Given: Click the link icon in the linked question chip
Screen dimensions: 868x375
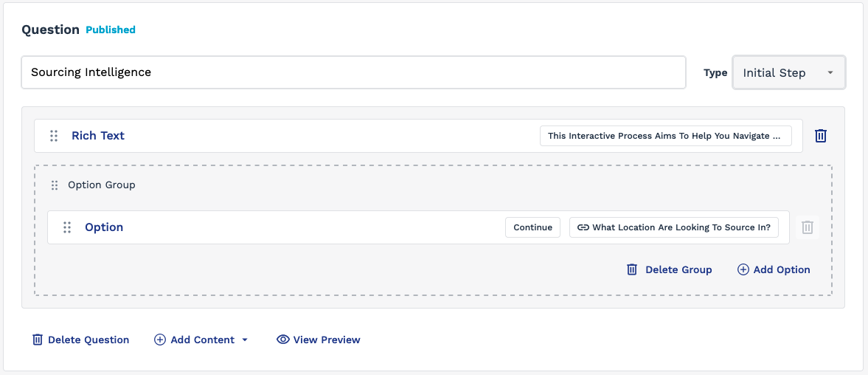Looking at the screenshot, I should pos(583,227).
